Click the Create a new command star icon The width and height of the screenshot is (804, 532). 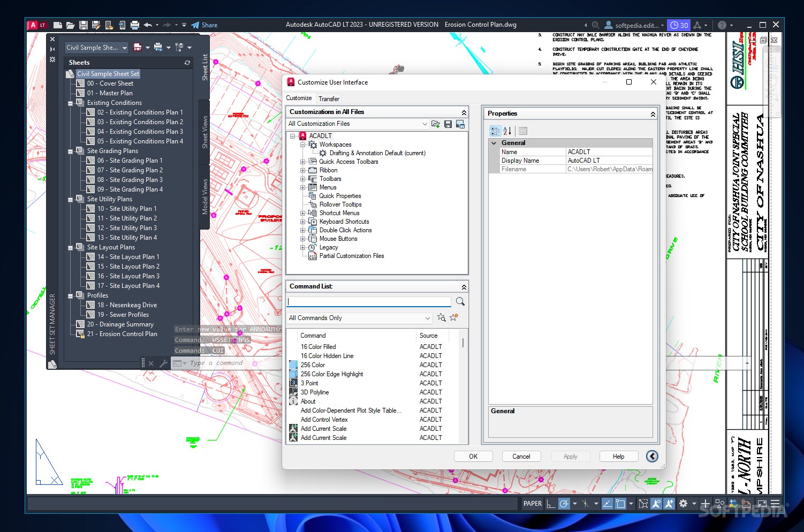coord(454,317)
